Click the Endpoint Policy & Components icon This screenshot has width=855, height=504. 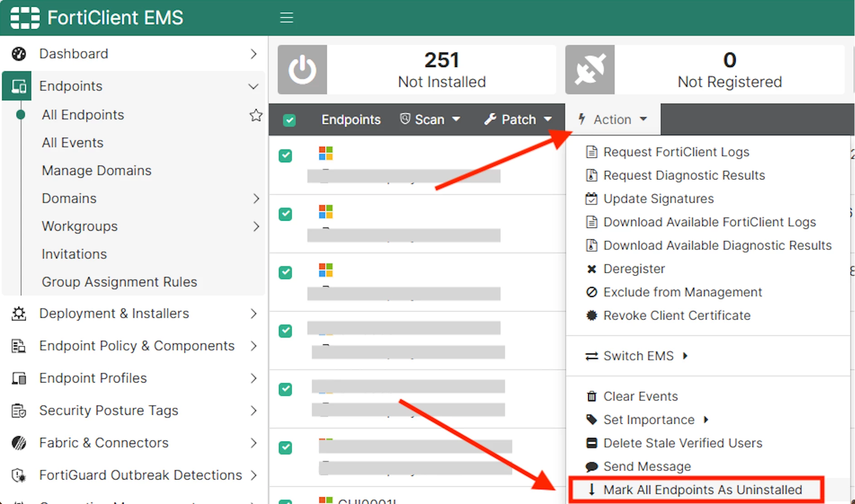(19, 346)
